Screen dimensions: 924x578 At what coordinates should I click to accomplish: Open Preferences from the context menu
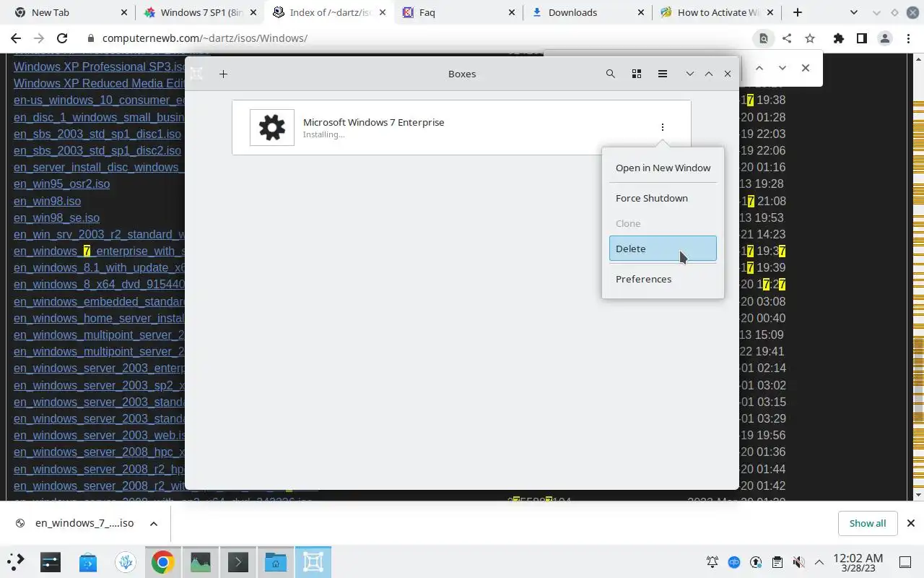663,279
